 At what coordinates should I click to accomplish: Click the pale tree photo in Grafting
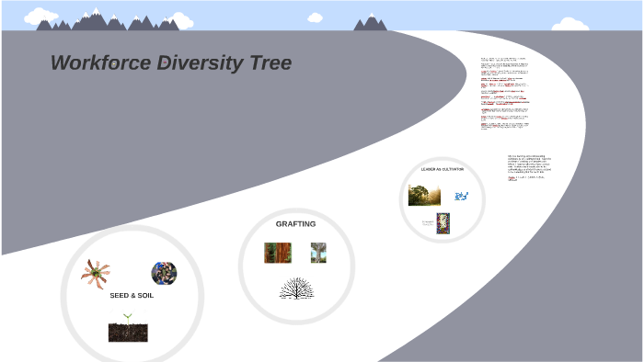tap(318, 253)
